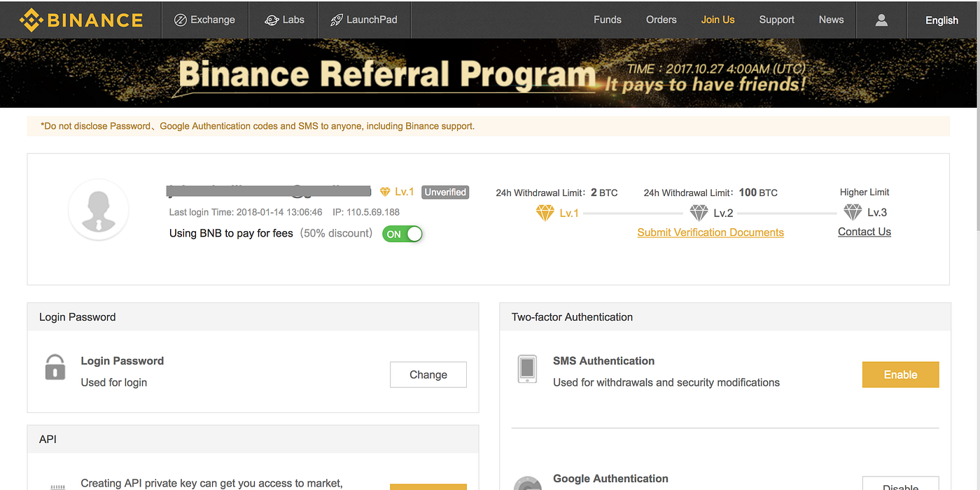Screen dimensions: 980x490
Task: Click the '(50% discount)' text
Action: coord(336,233)
